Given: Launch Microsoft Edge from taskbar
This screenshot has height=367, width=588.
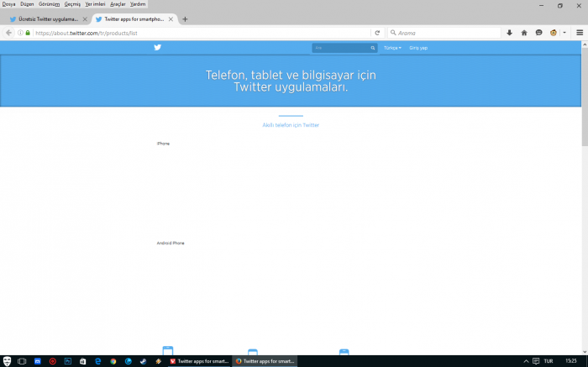Looking at the screenshot, I should pos(98,361).
